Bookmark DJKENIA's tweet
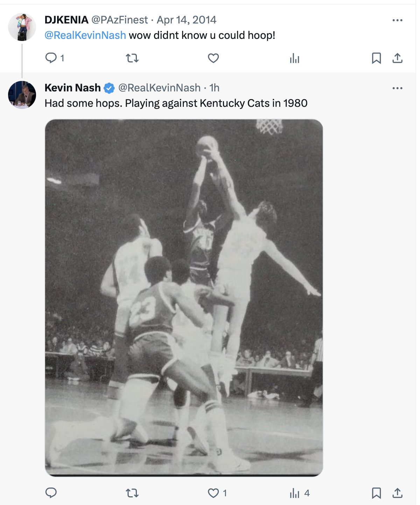Viewport: 420px width, 505px height. (x=376, y=58)
